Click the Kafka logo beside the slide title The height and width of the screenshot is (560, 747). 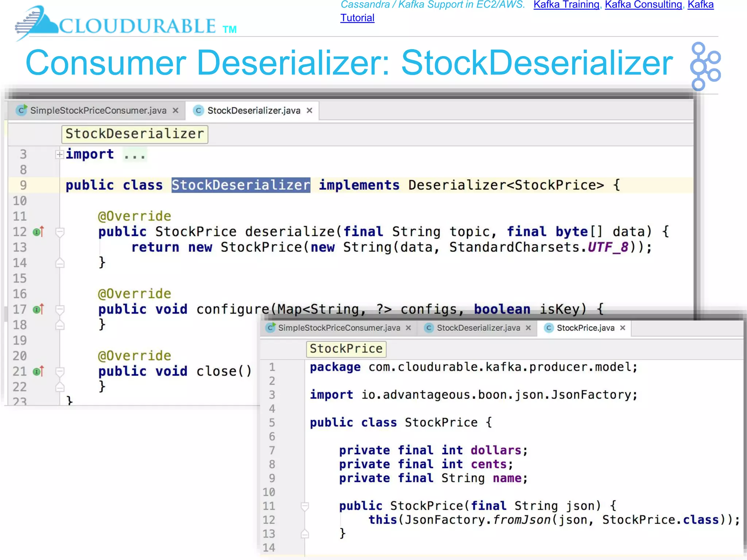[x=705, y=66]
